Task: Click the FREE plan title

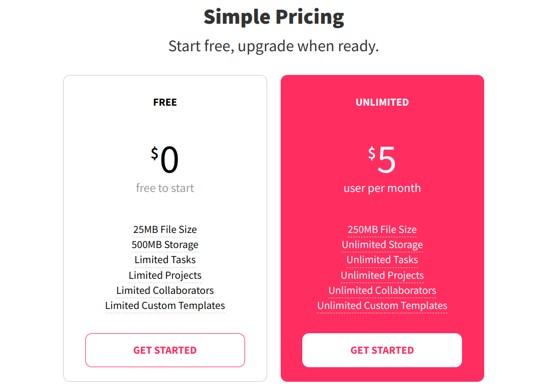Action: [x=165, y=102]
